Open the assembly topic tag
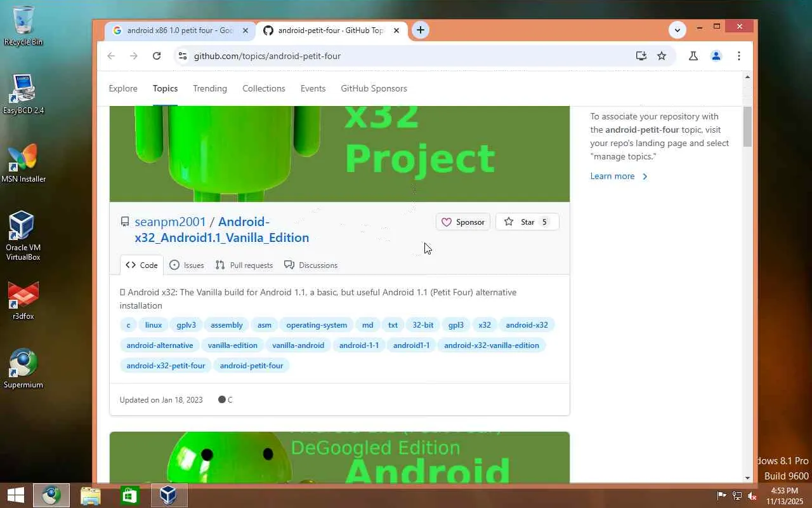The height and width of the screenshot is (508, 812). [226, 325]
